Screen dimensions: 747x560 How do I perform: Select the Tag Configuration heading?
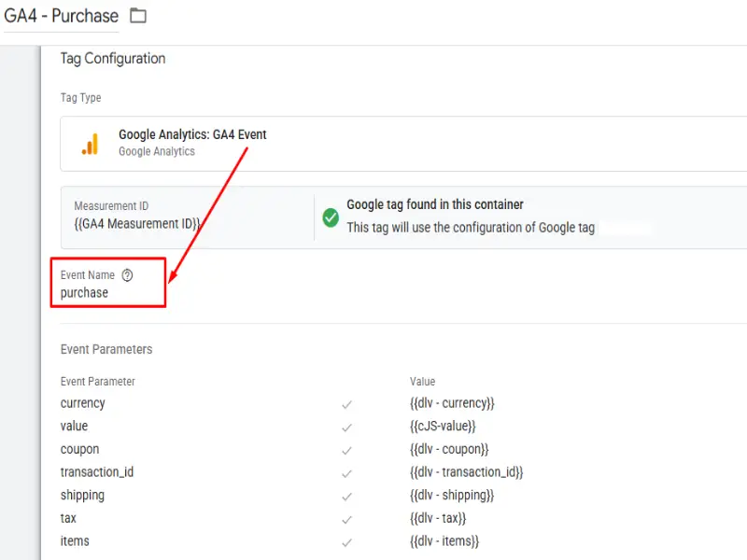pos(113,59)
